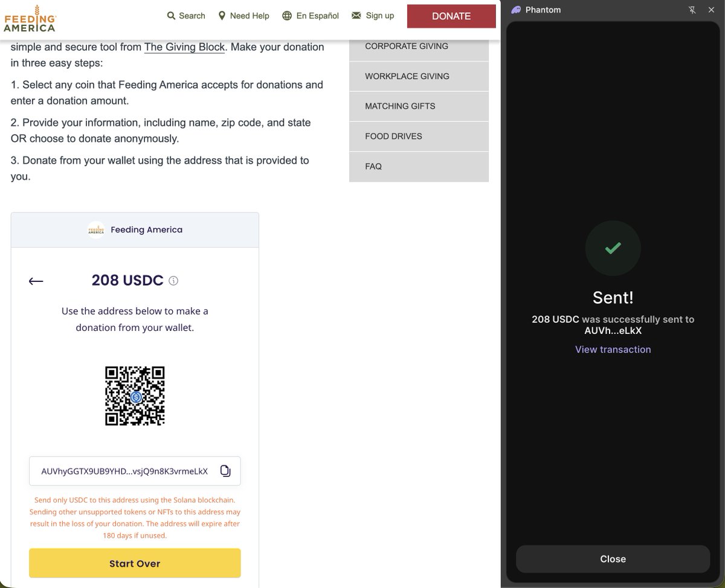Follow The Giving Block link
Viewport: 725px width, 588px height.
tap(184, 47)
